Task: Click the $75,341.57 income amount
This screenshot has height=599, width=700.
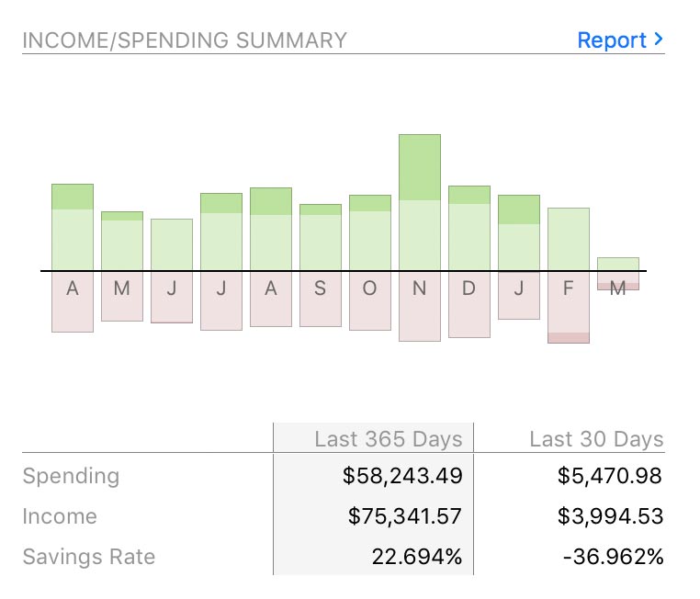Action: (x=405, y=516)
